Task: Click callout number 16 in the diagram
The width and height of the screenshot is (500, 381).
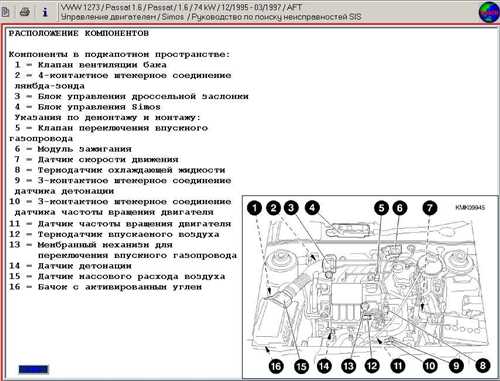Action: [276, 366]
